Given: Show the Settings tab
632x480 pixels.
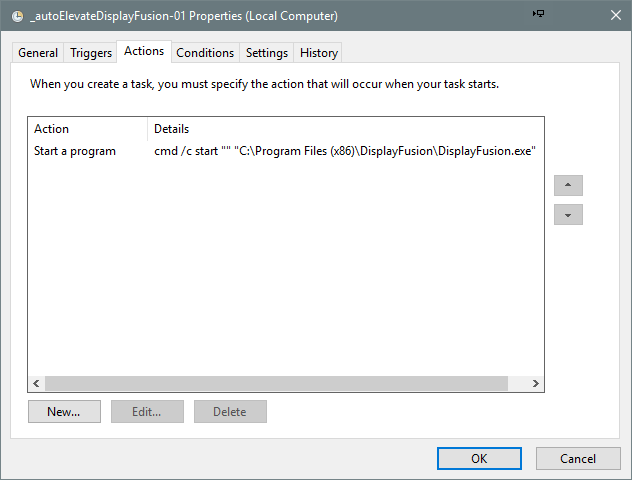Looking at the screenshot, I should (x=267, y=53).
